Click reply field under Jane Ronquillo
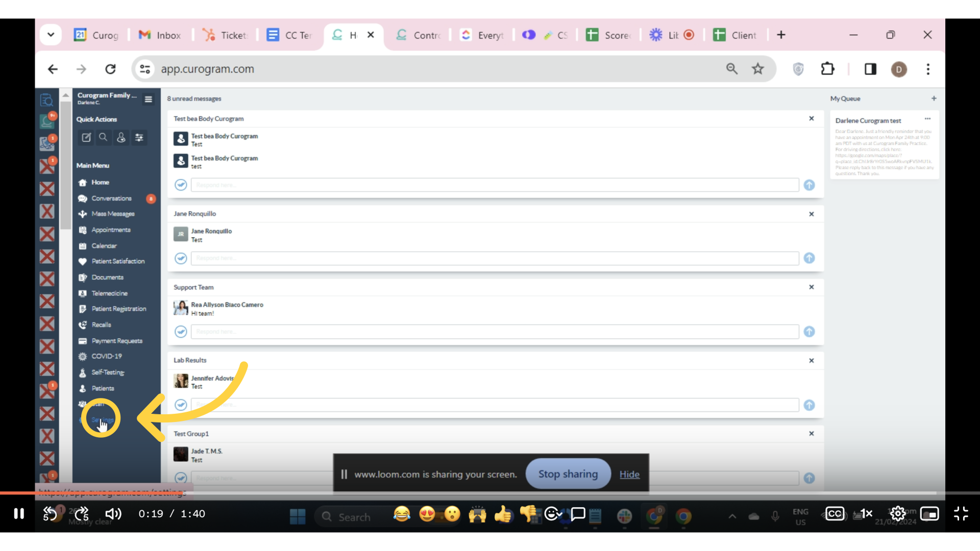 [x=495, y=258]
